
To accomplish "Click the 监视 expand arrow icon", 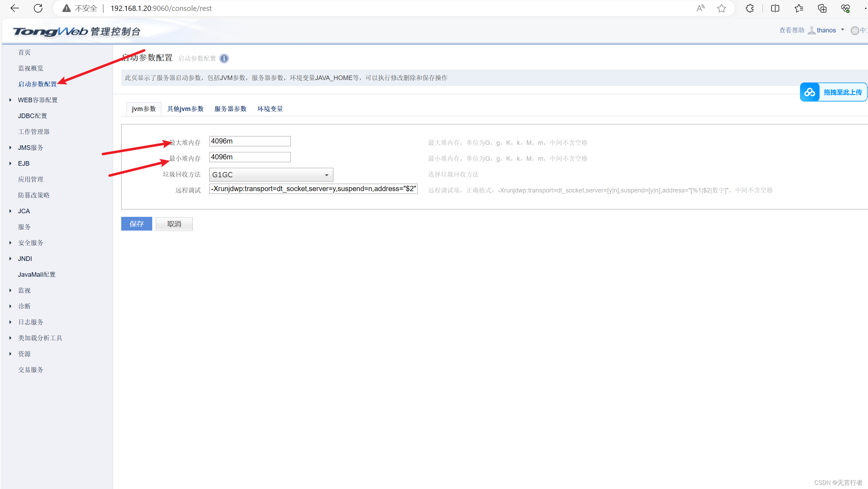I will (x=10, y=290).
